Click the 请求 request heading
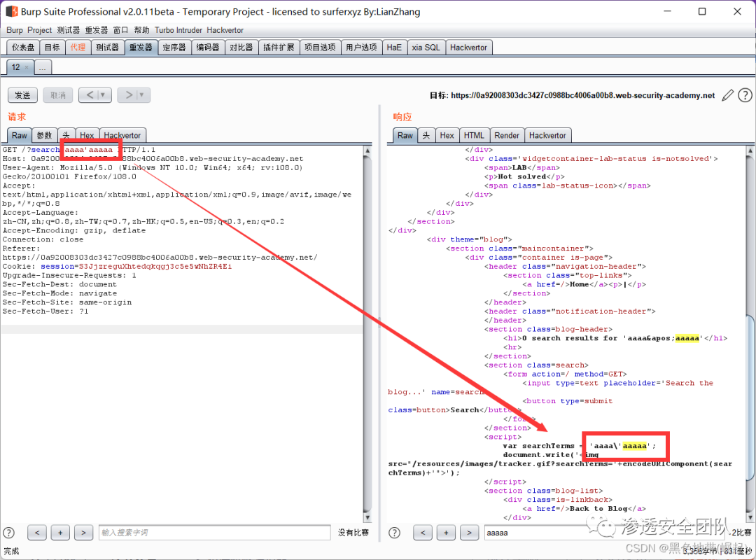 coord(17,117)
